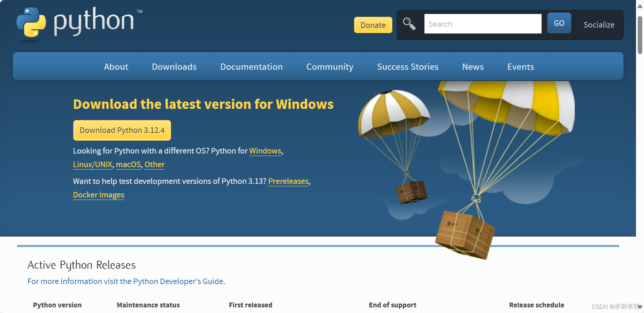The image size is (644, 313).
Task: Open the About menu
Action: click(x=116, y=67)
